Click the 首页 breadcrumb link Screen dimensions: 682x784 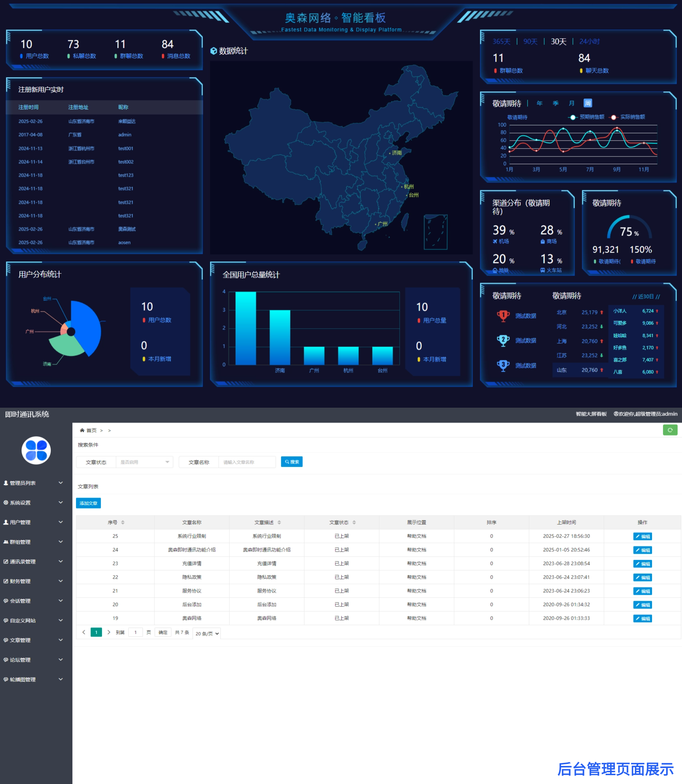pyautogui.click(x=91, y=430)
